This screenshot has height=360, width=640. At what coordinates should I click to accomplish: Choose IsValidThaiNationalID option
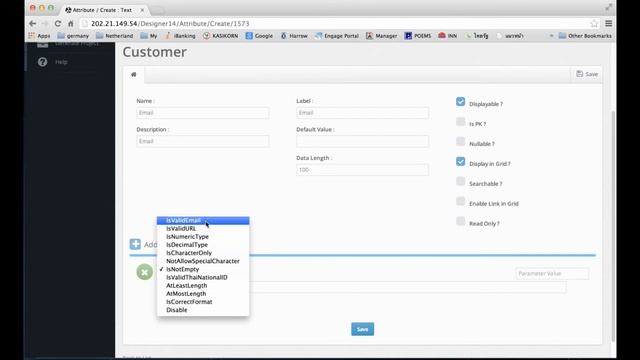pyautogui.click(x=203, y=278)
